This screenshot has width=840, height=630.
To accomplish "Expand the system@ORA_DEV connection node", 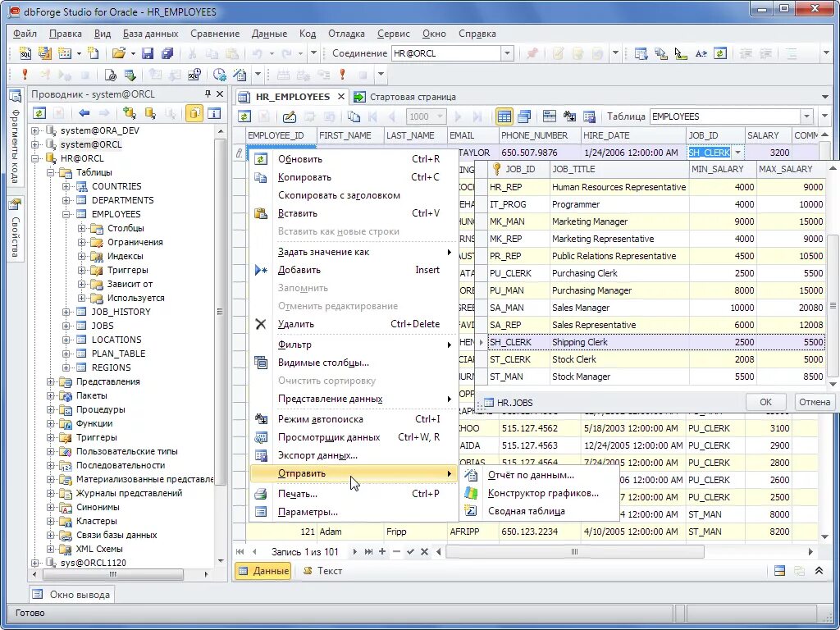I will pyautogui.click(x=34, y=130).
